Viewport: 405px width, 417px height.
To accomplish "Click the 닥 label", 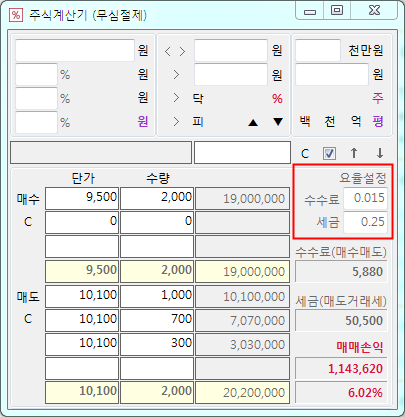I will pos(198,99).
